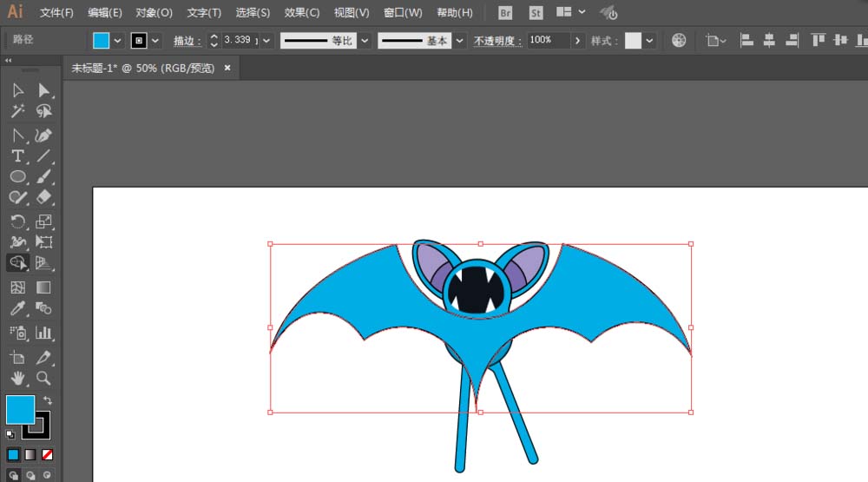
Task: Activate the Perspective Grid tool
Action: coord(43,262)
